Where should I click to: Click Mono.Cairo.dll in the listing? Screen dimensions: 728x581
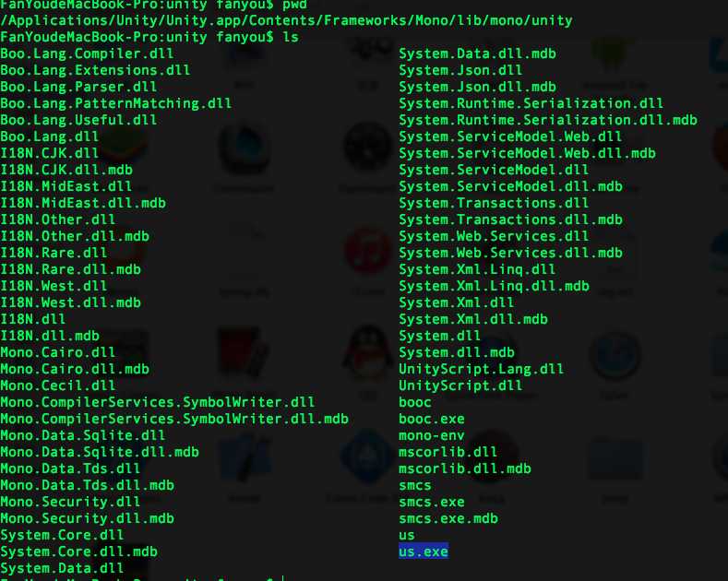[x=57, y=352]
